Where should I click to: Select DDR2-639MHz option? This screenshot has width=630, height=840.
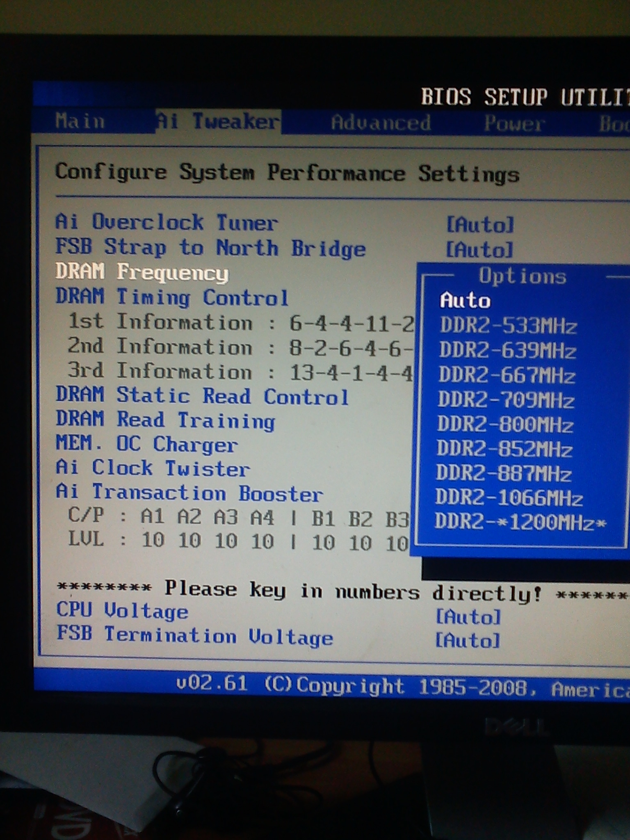508,350
